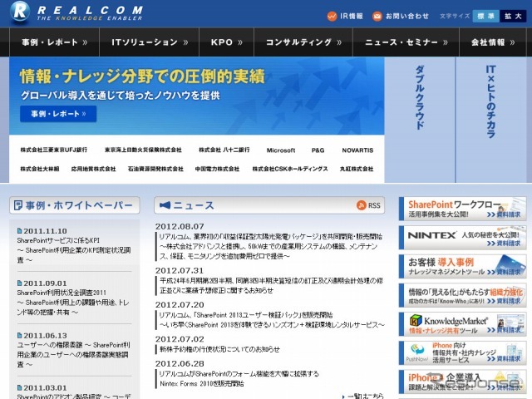Click the 事例・ホワイトペーパー document icon
This screenshot has width=532, height=399.
tap(18, 205)
